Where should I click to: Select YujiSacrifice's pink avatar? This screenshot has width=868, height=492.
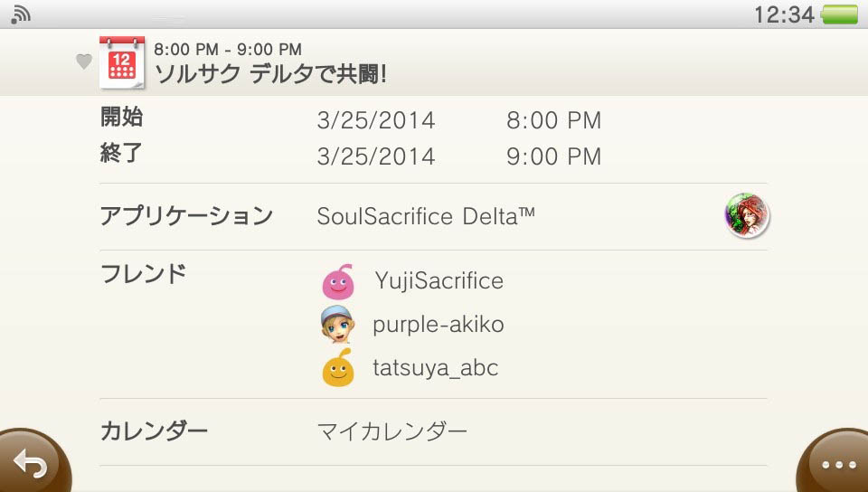pos(337,281)
